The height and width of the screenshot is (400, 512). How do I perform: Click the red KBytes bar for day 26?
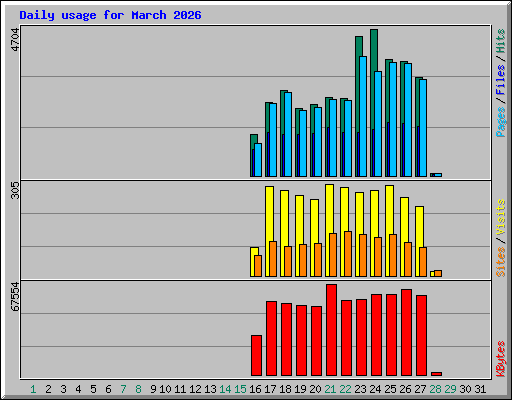tap(406, 333)
